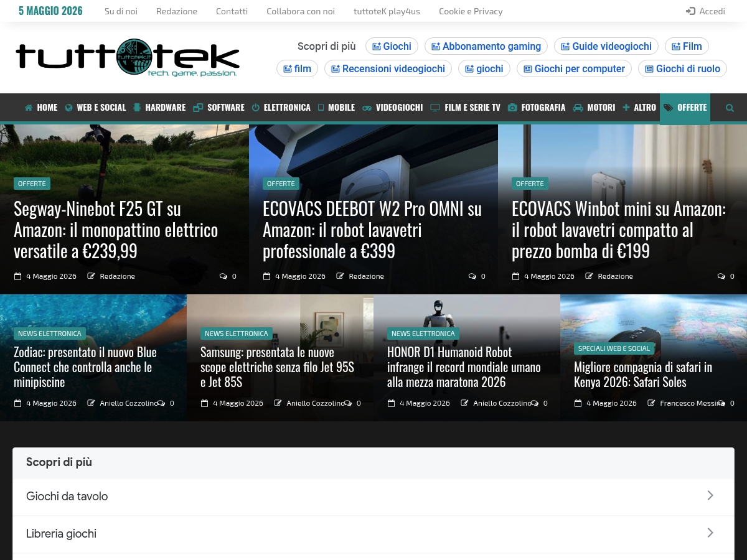The height and width of the screenshot is (560, 747).
Task: Open the ALTRO plus menu
Action: [x=639, y=108]
